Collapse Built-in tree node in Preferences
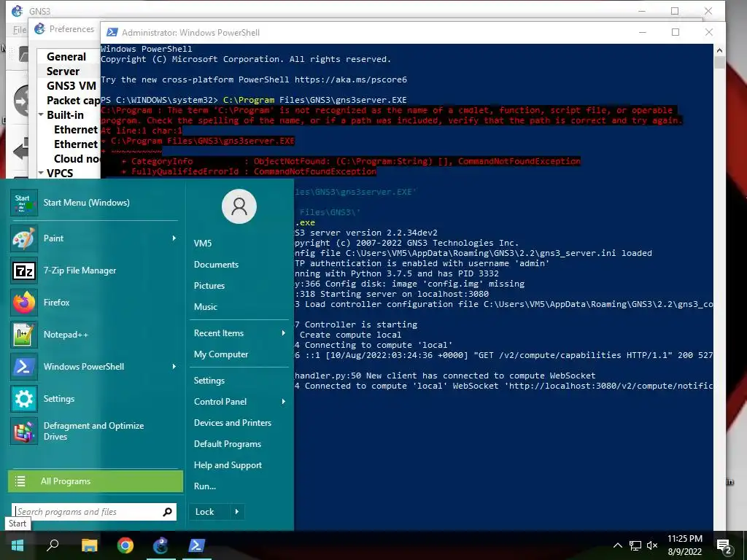 (41, 114)
